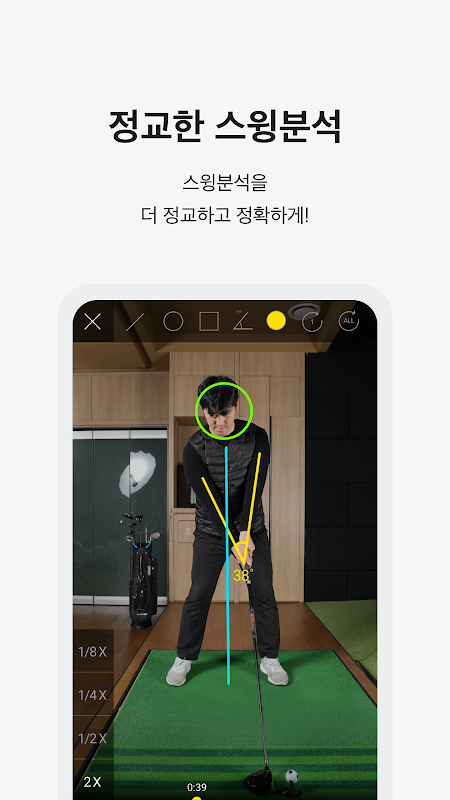Tap the 정교한 스윙분석 heading
Viewport: 450px width, 800px height.
click(x=225, y=126)
